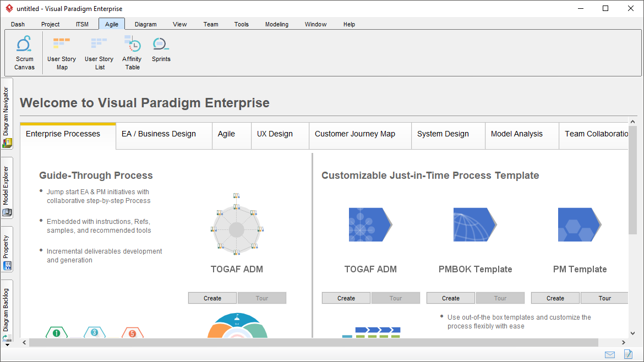
Task: Click the horizontal scrollbar right arrow
Action: [624, 342]
